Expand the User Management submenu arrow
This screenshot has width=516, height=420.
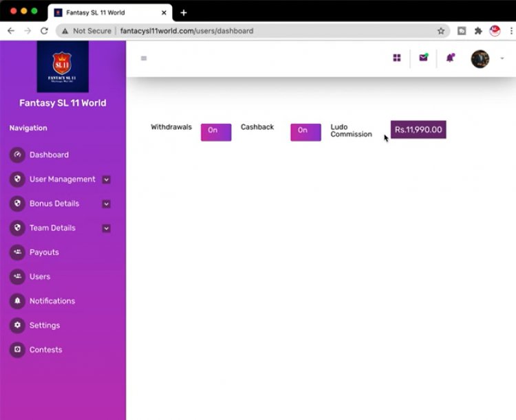pyautogui.click(x=107, y=179)
